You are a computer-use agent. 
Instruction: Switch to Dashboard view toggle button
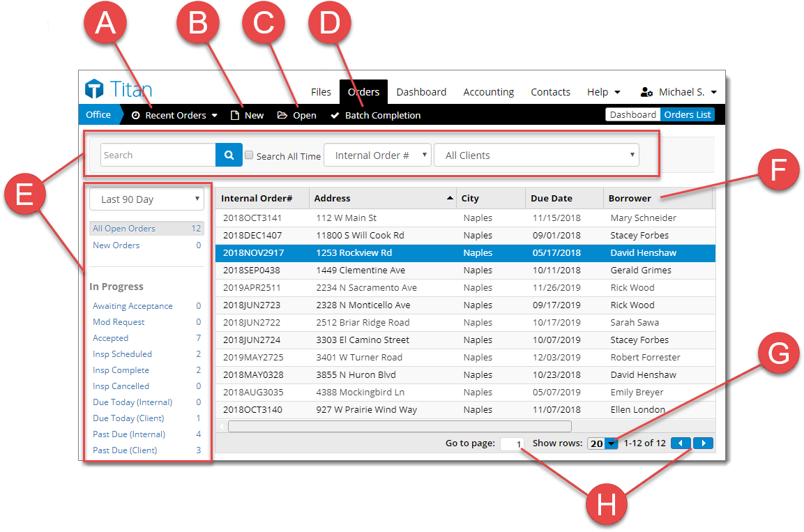632,115
